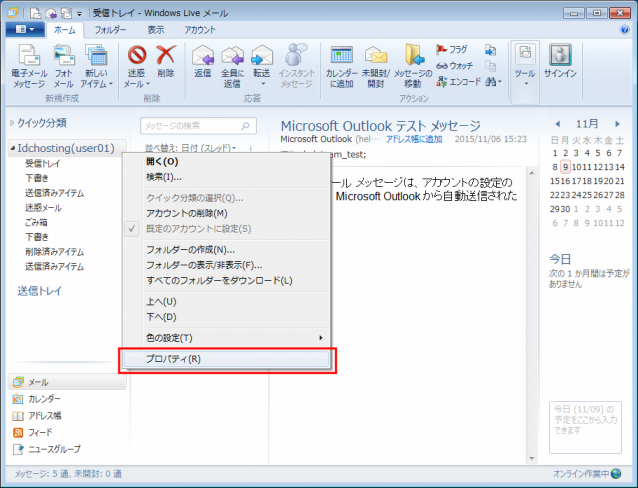
Task: Open the 新しいアイテム dropdown button
Action: tap(96, 67)
